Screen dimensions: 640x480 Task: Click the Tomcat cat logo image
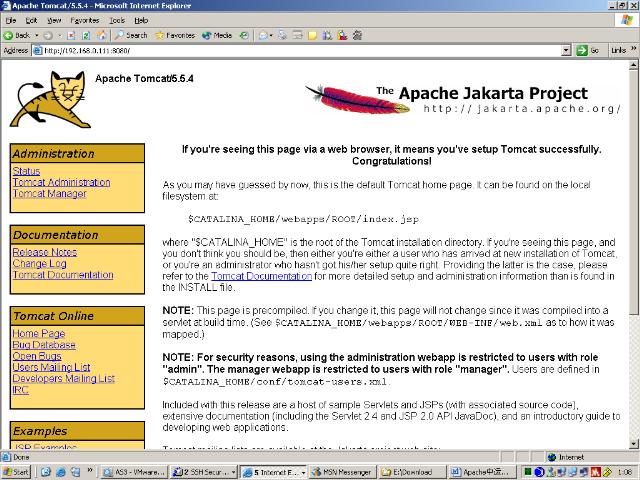50,99
